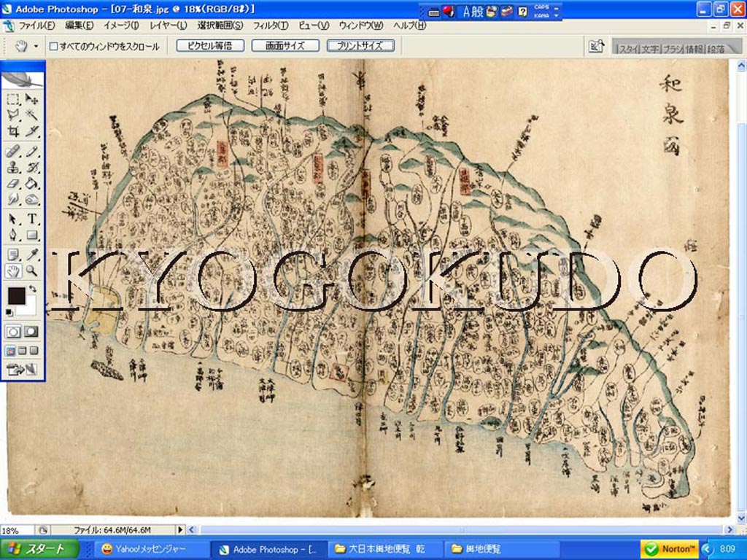747x560 pixels.
Task: Click Jump to ImageReady icon
Action: [21, 369]
